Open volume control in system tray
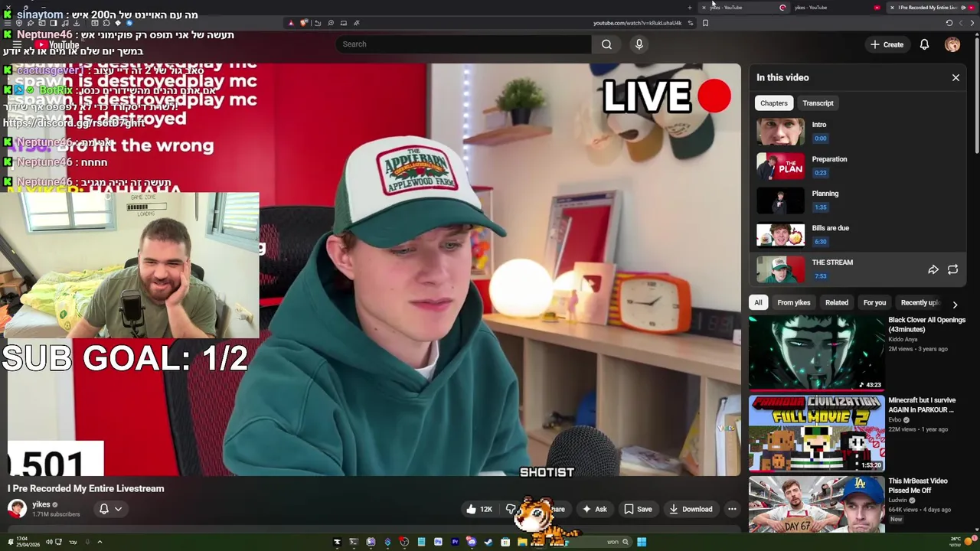980x551 pixels. point(49,542)
